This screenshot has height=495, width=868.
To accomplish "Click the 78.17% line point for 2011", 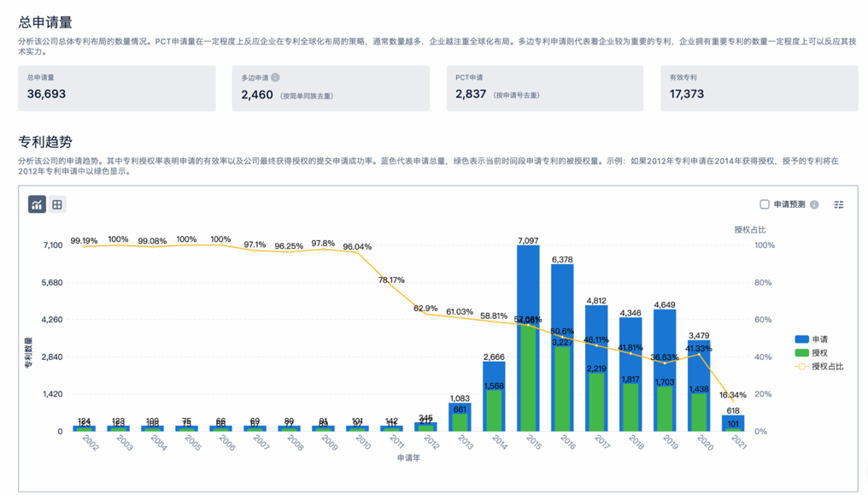I will tap(392, 286).
